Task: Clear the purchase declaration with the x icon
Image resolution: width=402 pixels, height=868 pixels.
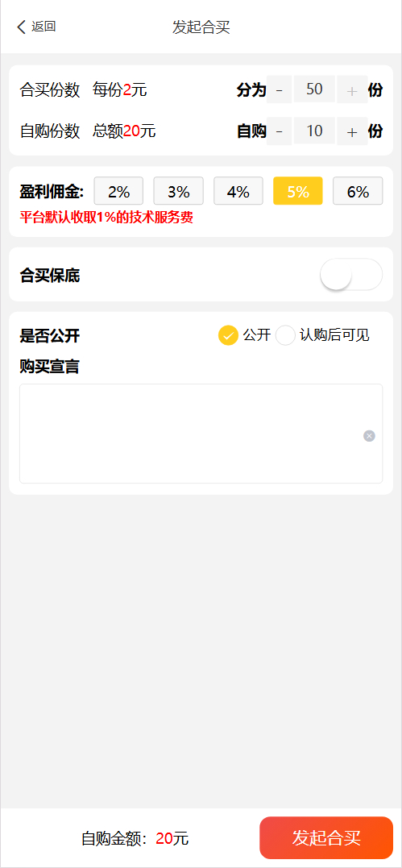Action: click(x=369, y=436)
